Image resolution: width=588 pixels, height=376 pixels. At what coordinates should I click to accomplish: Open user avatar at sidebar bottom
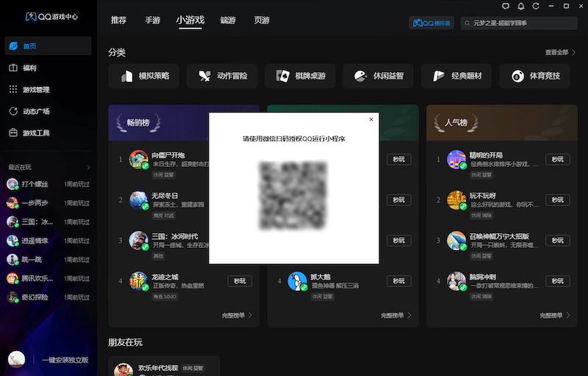tap(16, 360)
